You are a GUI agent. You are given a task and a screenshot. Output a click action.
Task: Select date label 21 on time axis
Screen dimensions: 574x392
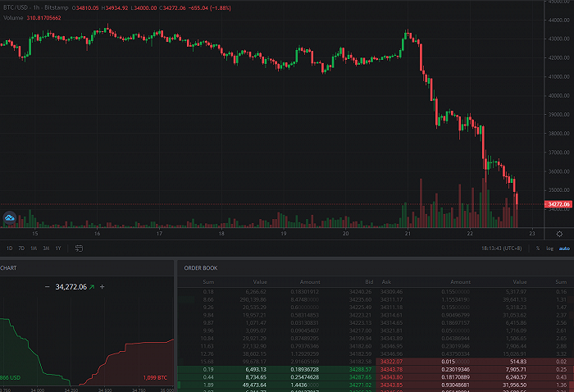[x=408, y=234]
